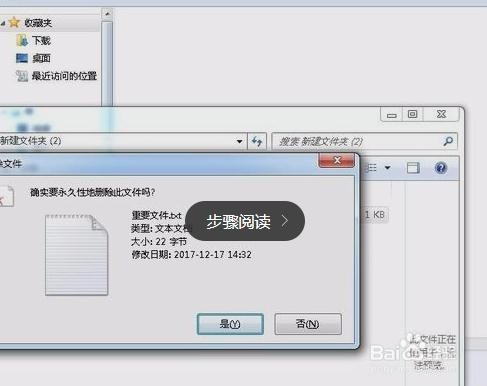Click the navigation pane scrollbar thumb
The image size is (487, 386).
[107, 63]
